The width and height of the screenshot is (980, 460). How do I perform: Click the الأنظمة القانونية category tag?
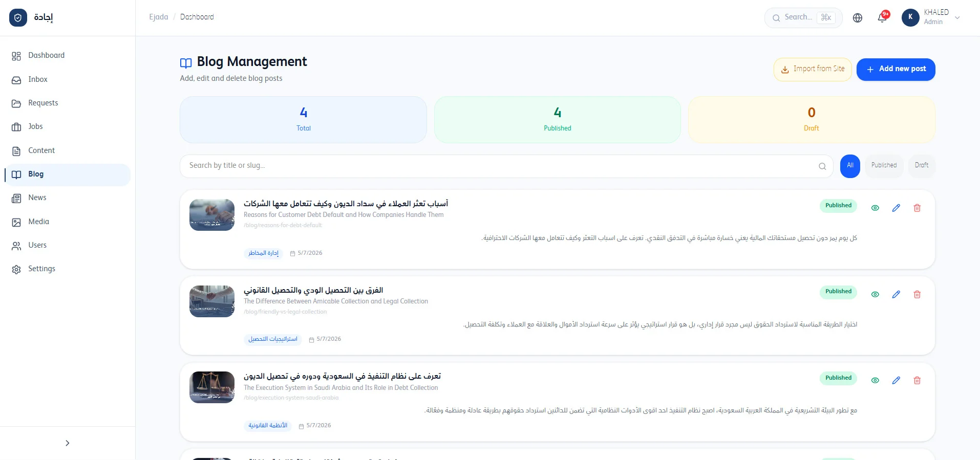(268, 426)
